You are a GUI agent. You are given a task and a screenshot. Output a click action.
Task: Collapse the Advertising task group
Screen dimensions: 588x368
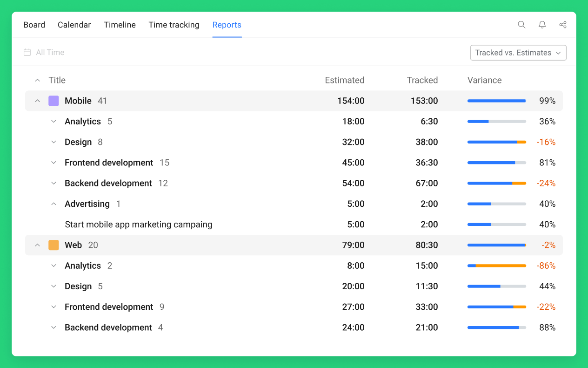coord(53,204)
